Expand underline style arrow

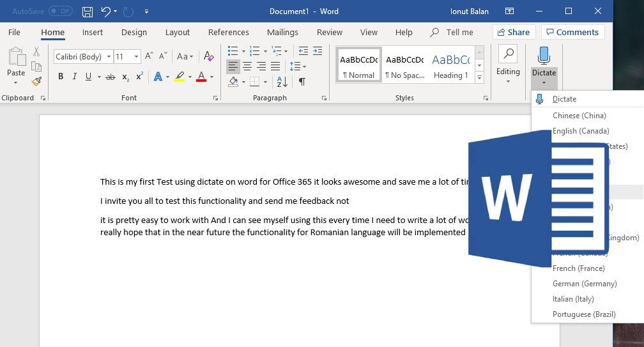point(99,77)
